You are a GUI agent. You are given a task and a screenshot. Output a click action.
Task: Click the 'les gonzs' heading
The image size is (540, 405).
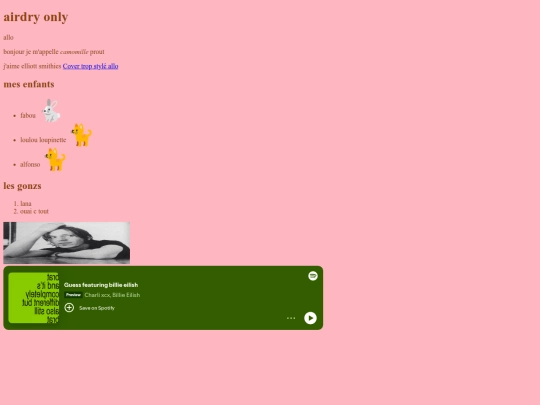(22, 186)
